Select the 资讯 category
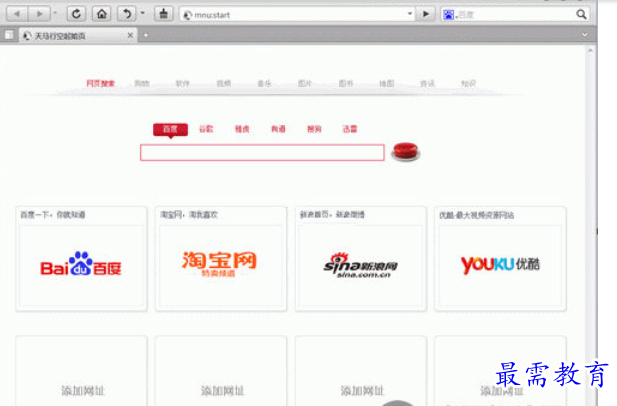Image resolution: width=617 pixels, height=406 pixels. point(427,83)
